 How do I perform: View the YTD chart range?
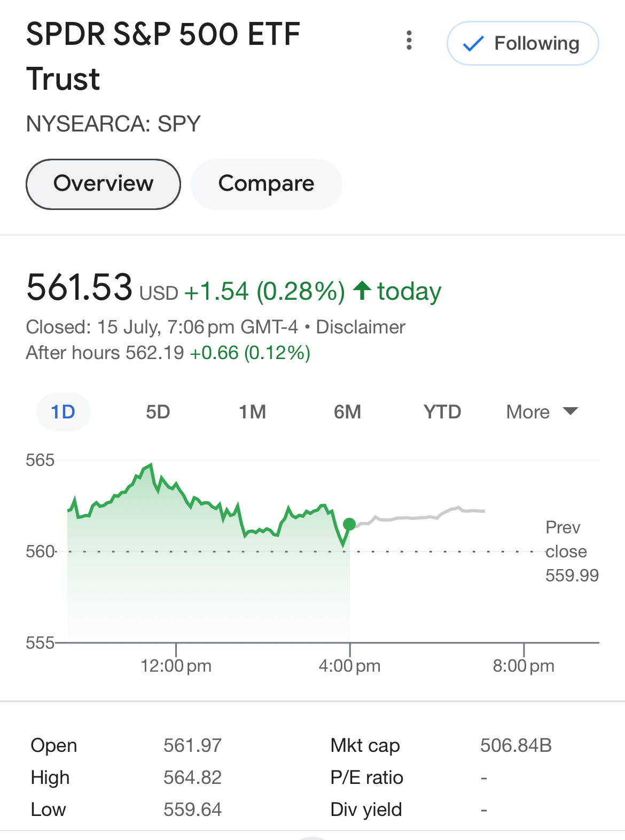(x=442, y=412)
